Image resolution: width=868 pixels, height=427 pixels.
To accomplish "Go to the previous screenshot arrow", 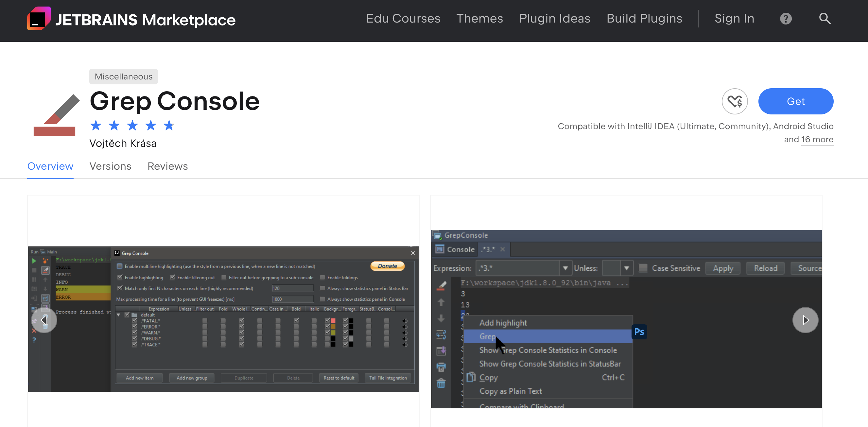I will [44, 320].
